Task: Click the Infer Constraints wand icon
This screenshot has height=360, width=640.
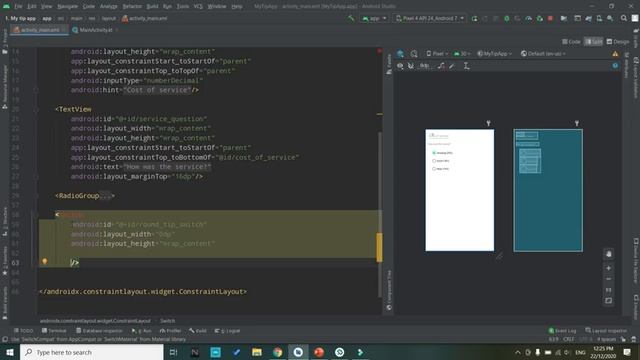Action: click(x=452, y=66)
